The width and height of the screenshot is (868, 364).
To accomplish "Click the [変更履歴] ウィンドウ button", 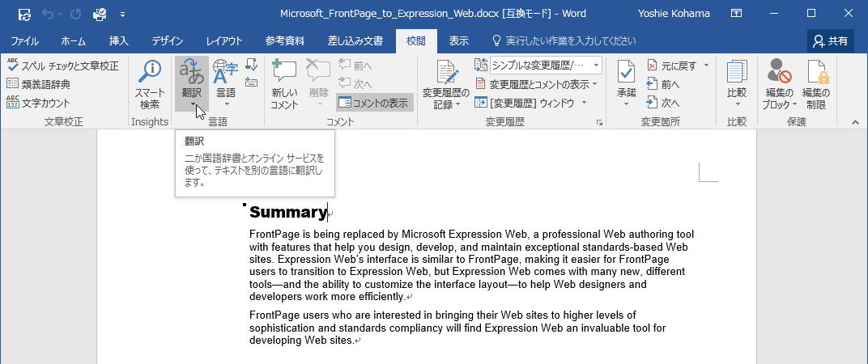I will (524, 103).
